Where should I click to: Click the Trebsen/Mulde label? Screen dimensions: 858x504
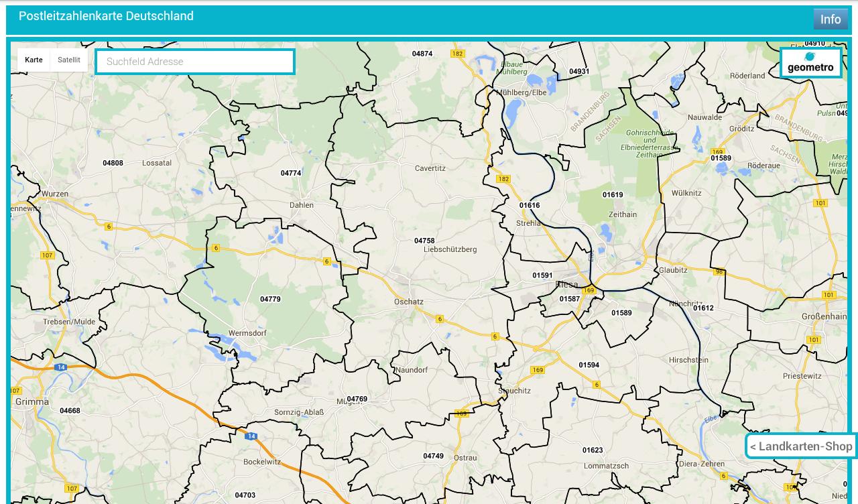click(x=69, y=322)
